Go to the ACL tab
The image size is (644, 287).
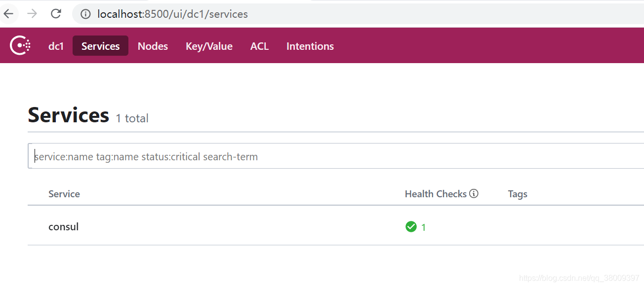(259, 46)
